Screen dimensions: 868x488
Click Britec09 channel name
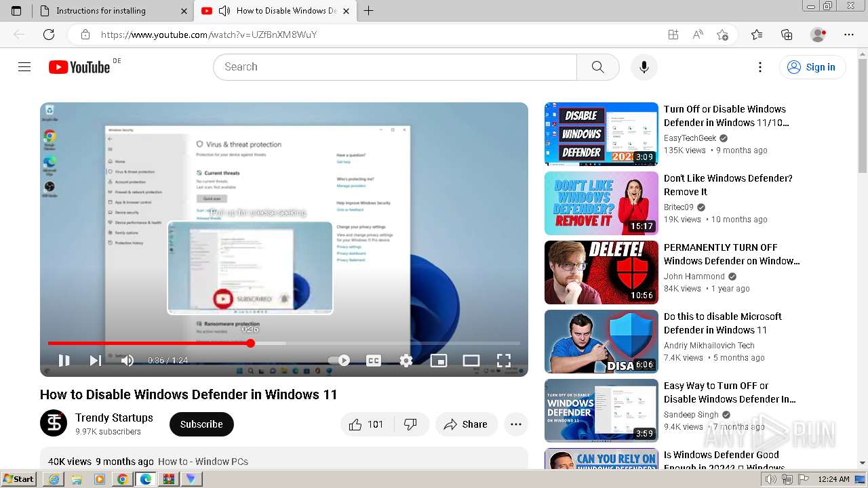679,207
